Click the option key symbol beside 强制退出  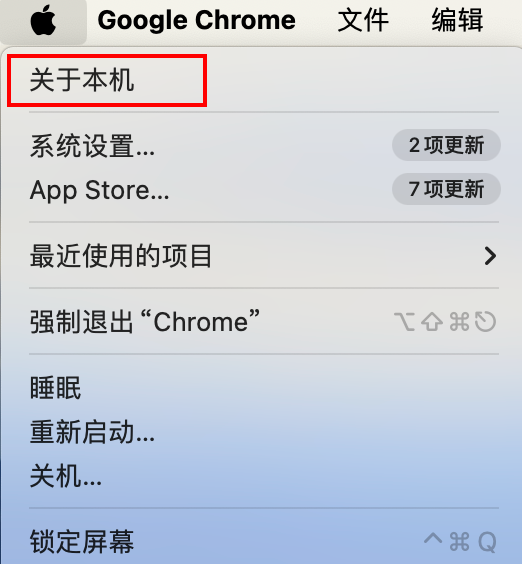click(405, 322)
